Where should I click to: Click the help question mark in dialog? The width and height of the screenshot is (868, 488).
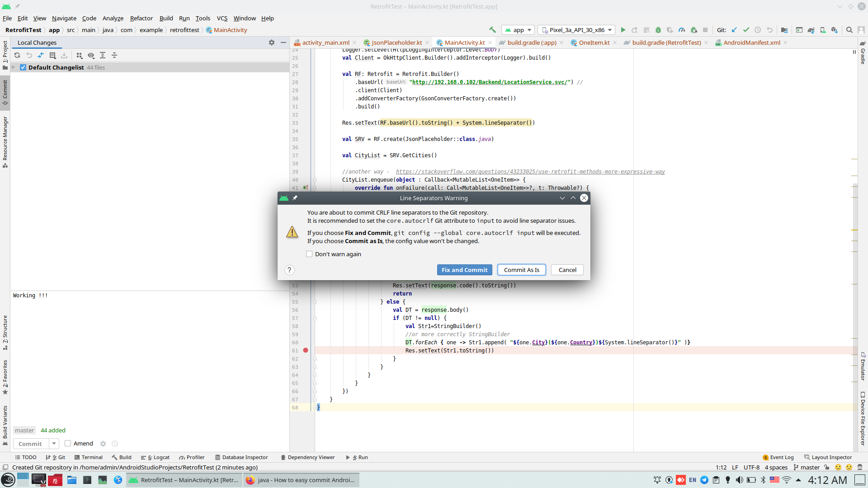tap(289, 270)
